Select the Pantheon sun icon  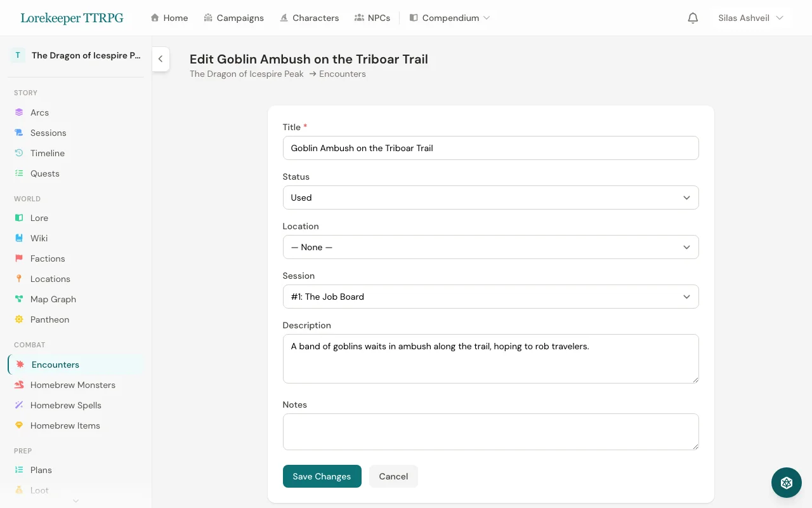[x=19, y=319]
